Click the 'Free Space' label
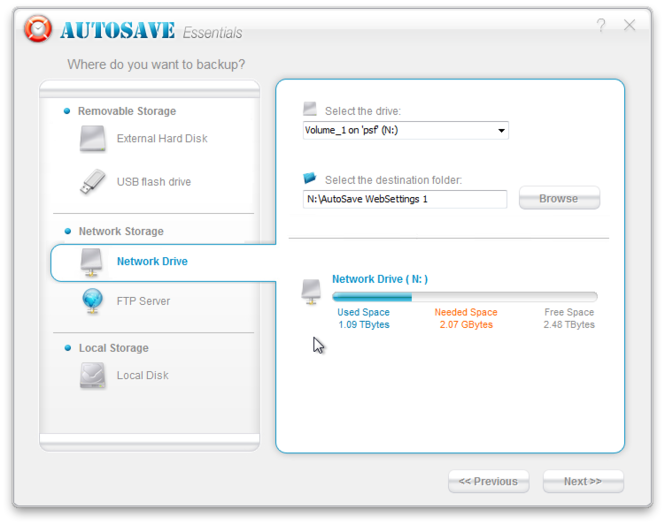 [569, 313]
